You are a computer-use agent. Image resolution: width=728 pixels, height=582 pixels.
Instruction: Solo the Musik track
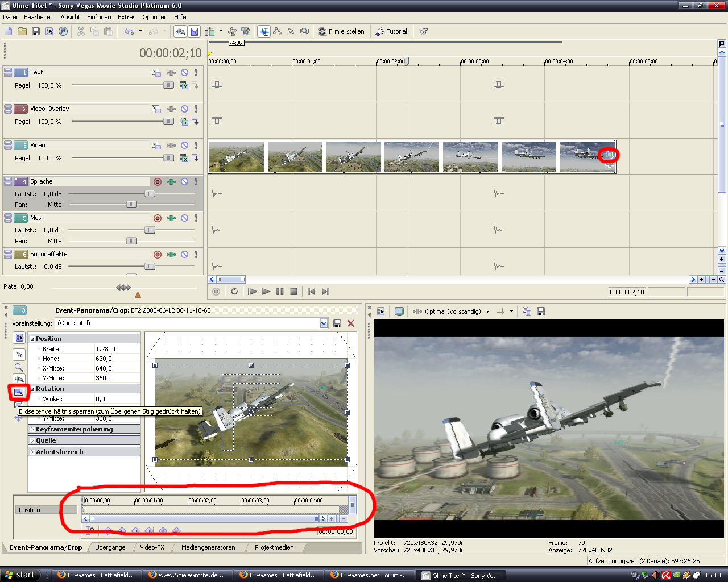tap(196, 218)
